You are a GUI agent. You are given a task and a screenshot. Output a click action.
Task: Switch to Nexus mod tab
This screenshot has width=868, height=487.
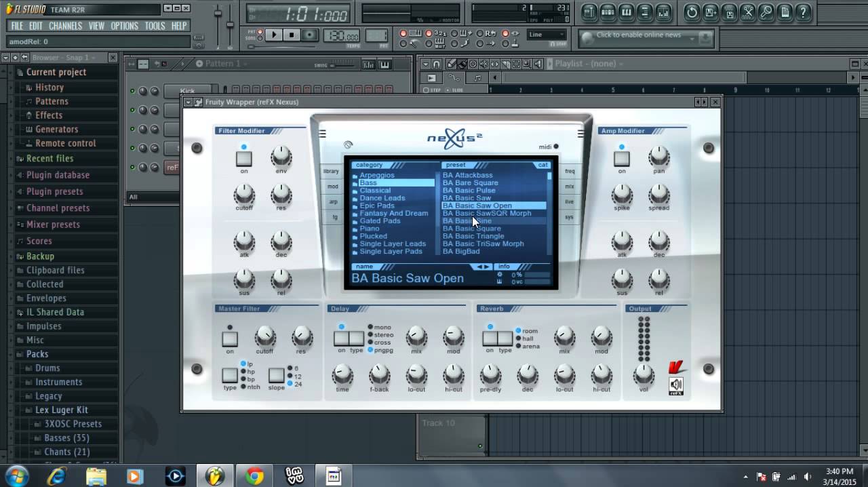point(332,187)
